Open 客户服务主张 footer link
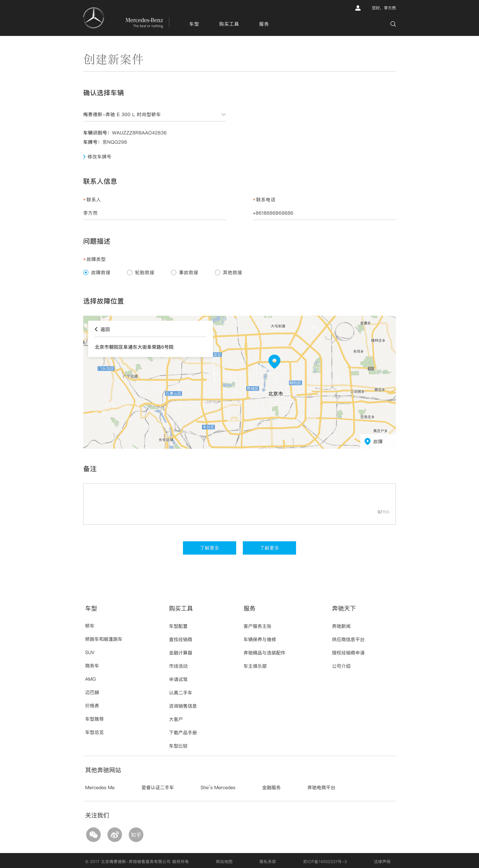Image resolution: width=479 pixels, height=868 pixels. pyautogui.click(x=257, y=626)
